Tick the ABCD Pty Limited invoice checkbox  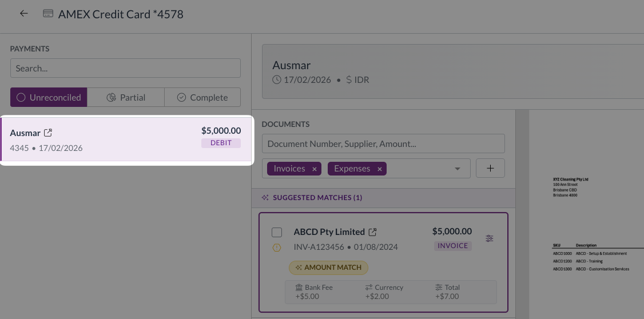(x=277, y=232)
